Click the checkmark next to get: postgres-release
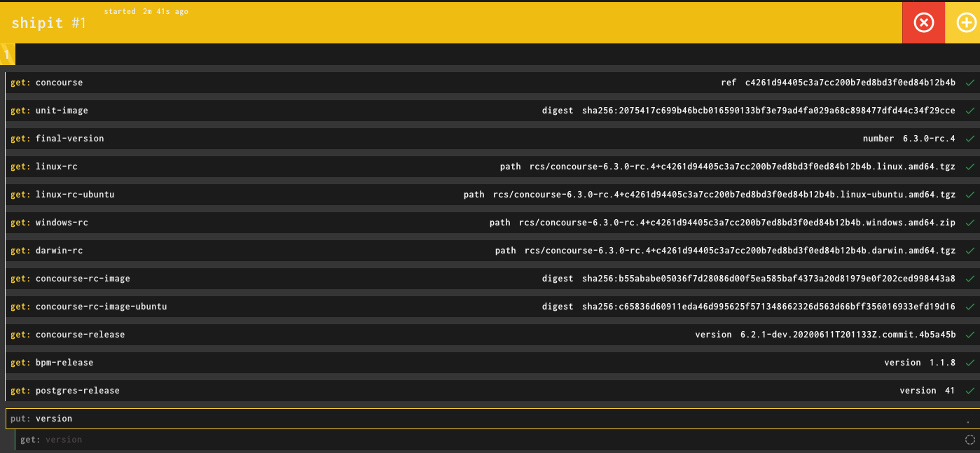The width and height of the screenshot is (980, 453). 970,390
